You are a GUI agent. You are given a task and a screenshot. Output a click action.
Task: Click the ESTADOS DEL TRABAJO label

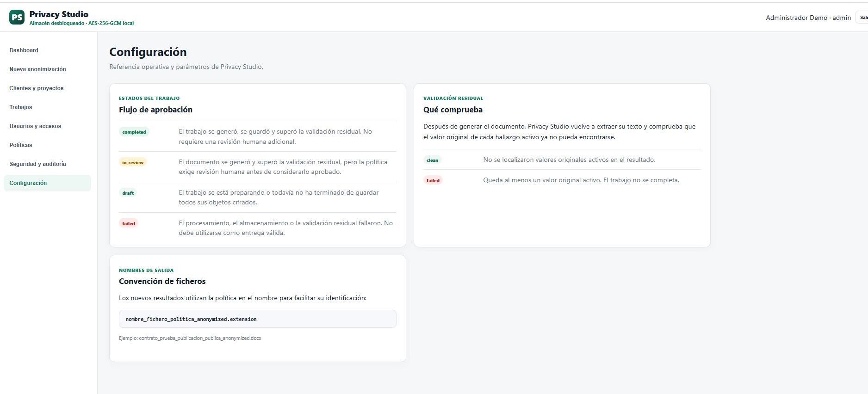tap(149, 98)
